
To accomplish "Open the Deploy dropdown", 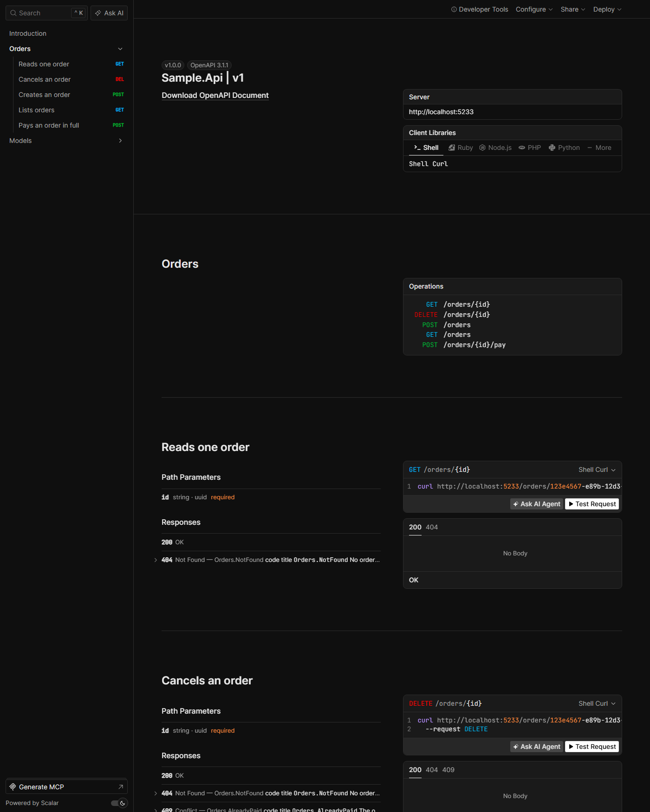I will 607,9.
